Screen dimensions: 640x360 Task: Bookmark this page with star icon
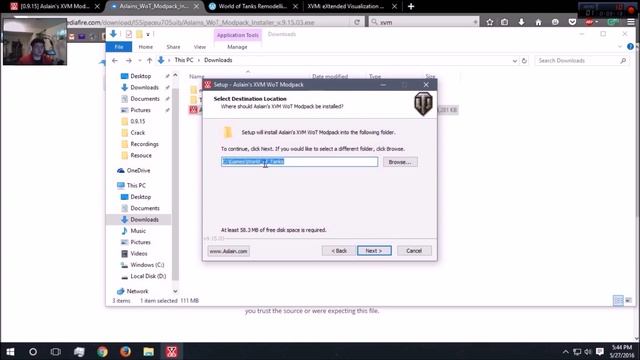click(x=489, y=22)
